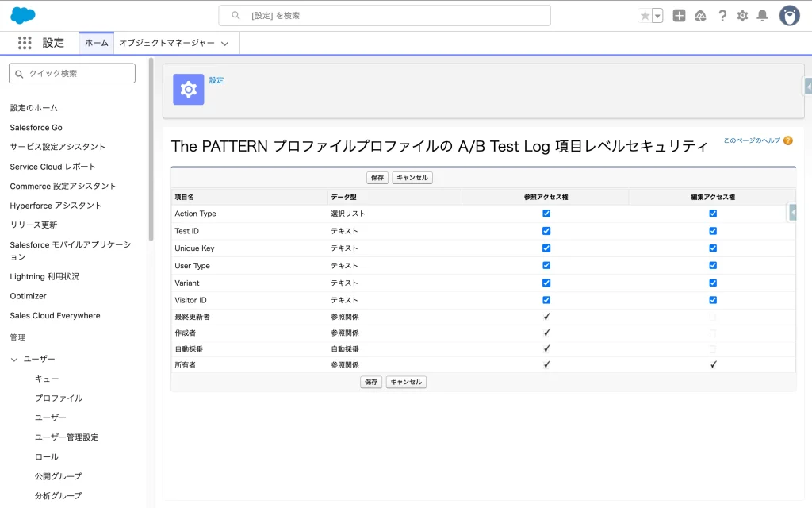
Task: Uncheck edit access for Test ID
Action: [x=713, y=231]
